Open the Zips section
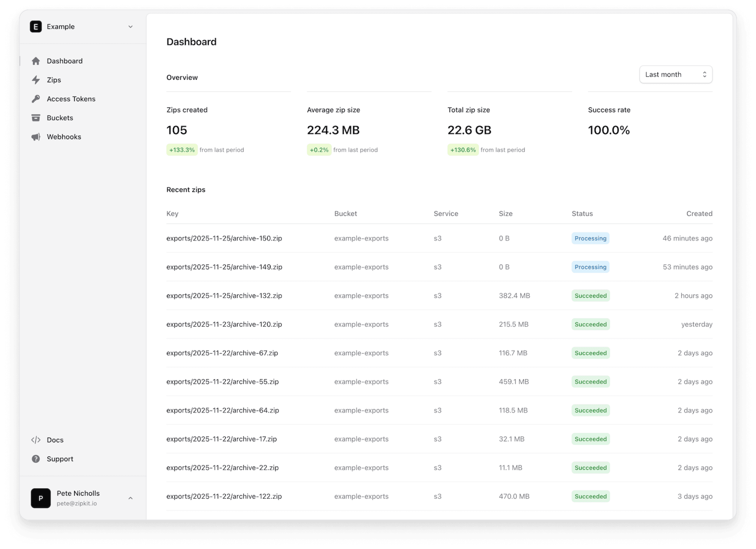 click(54, 80)
